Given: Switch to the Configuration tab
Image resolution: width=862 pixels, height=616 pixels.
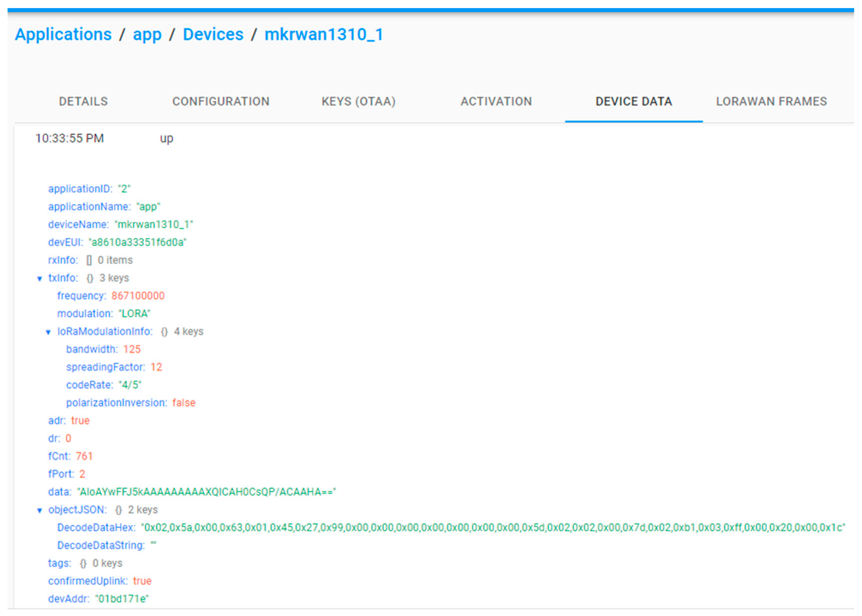Looking at the screenshot, I should (x=221, y=101).
